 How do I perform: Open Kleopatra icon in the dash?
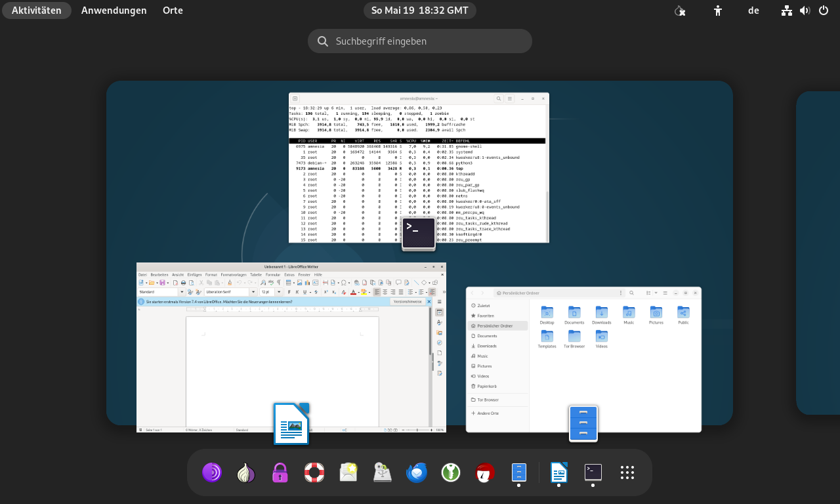coord(485,472)
